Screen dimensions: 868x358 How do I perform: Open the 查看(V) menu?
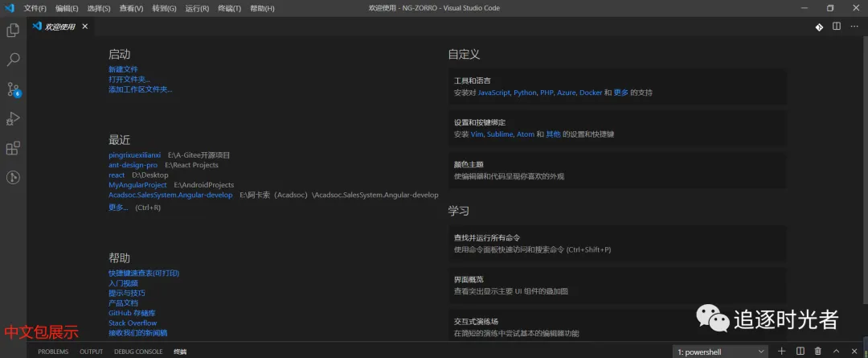pos(131,8)
